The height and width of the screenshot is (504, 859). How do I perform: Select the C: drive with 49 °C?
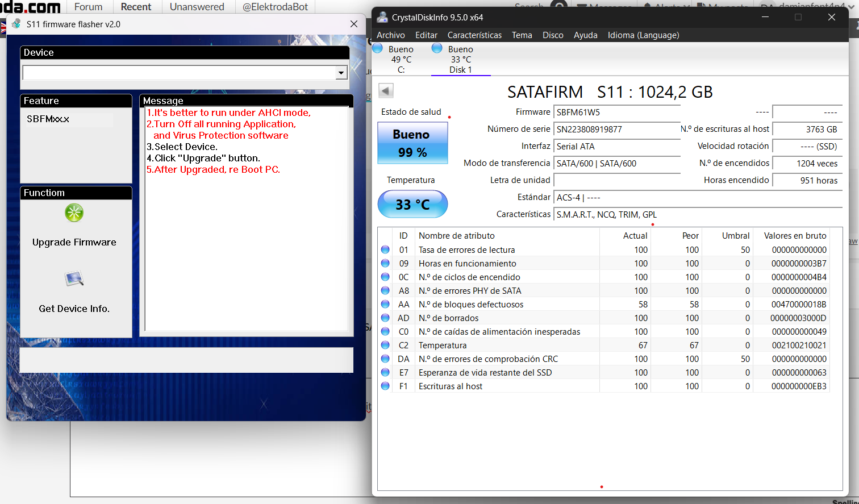(x=401, y=59)
